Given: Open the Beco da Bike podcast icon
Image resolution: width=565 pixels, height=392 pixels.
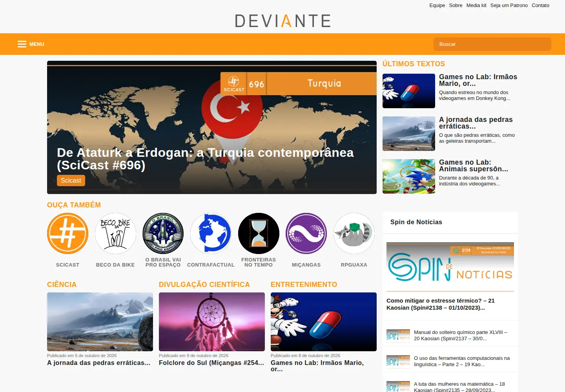Looking at the screenshot, I should click(x=115, y=233).
